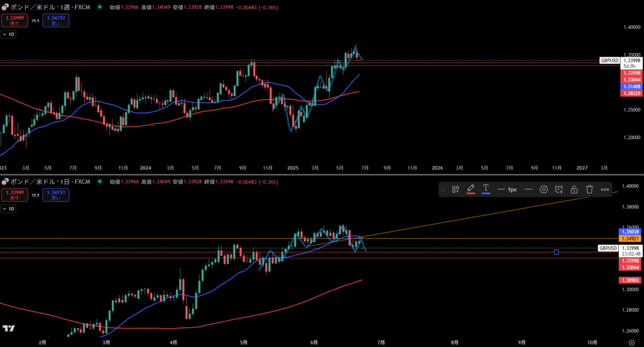Click sell button 1.33998 on daily chart
Image resolution: width=644 pixels, height=347 pixels.
pyautogui.click(x=14, y=195)
